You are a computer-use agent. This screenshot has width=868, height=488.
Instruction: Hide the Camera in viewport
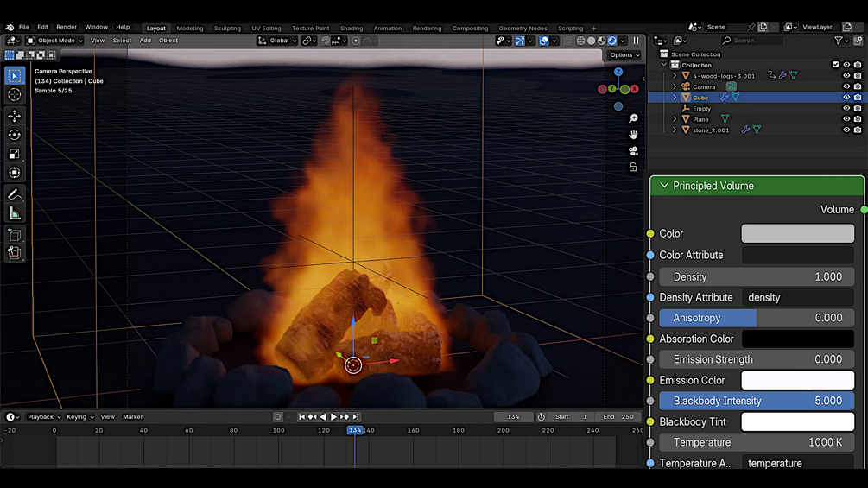click(x=846, y=86)
